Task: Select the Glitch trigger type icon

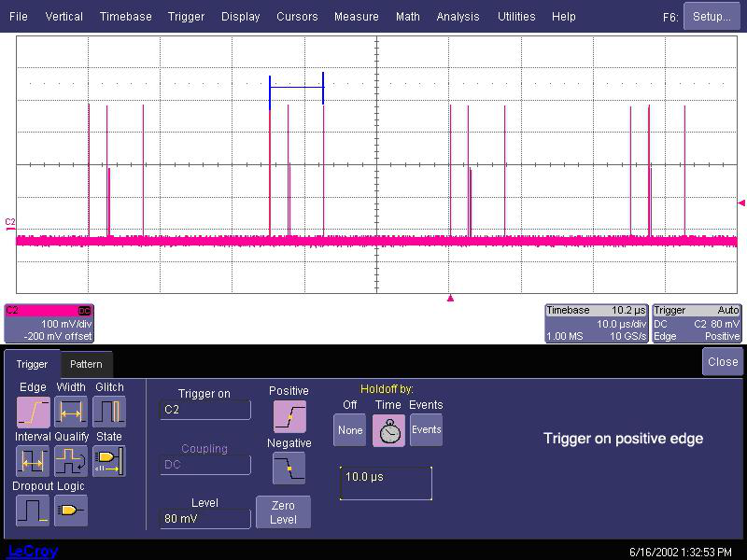Action: (x=108, y=412)
